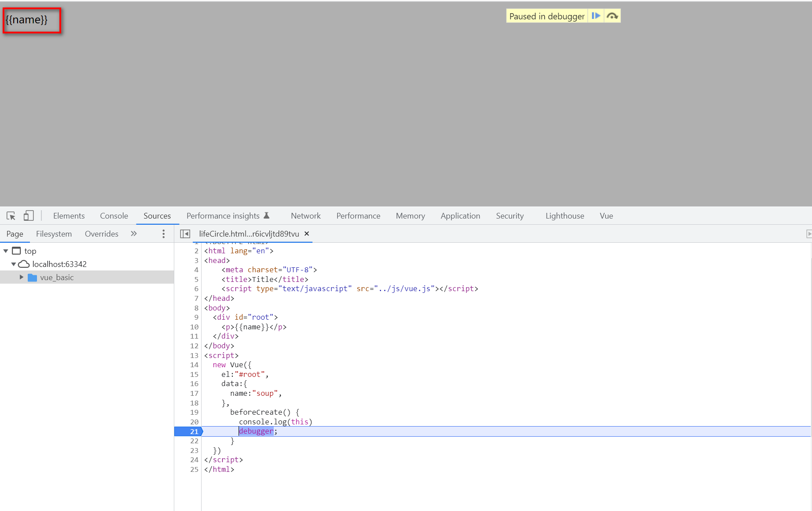Image resolution: width=812 pixels, height=511 pixels.
Task: Click the debugger statement in code
Action: tap(256, 431)
